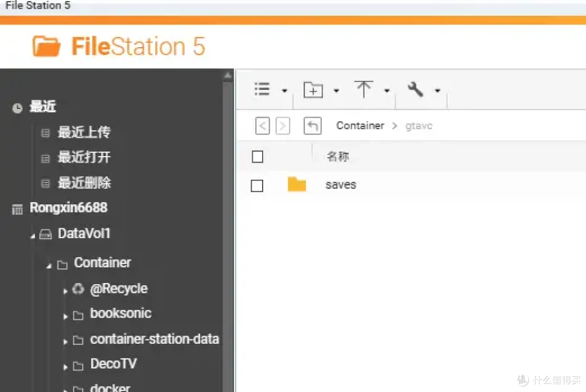Click the list icon beside 最近打开
Image resolution: width=586 pixels, height=392 pixels.
point(45,159)
